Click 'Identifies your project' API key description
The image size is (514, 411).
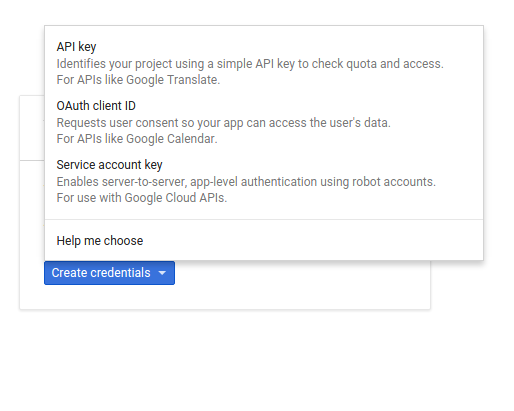pyautogui.click(x=250, y=64)
